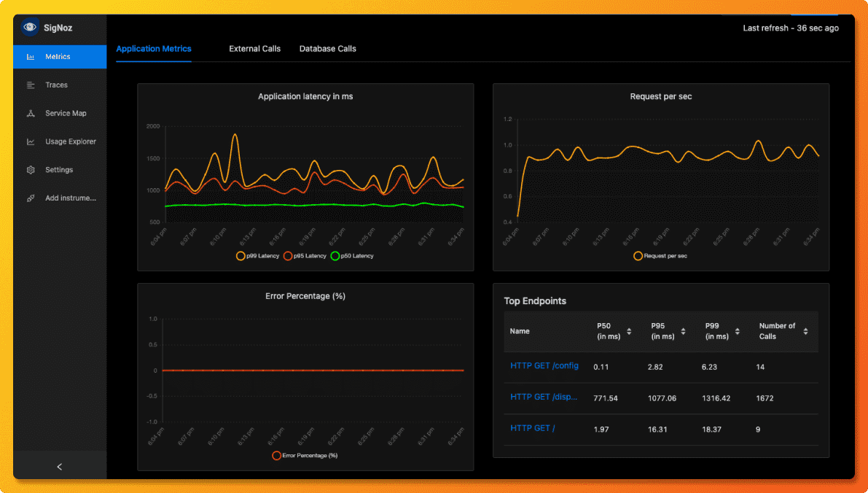
Task: Toggle the Request per sec legend
Action: tap(660, 255)
